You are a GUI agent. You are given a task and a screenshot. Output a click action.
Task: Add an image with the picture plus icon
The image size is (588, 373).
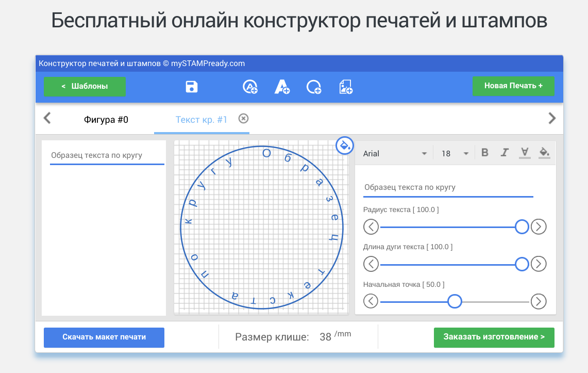pos(346,87)
